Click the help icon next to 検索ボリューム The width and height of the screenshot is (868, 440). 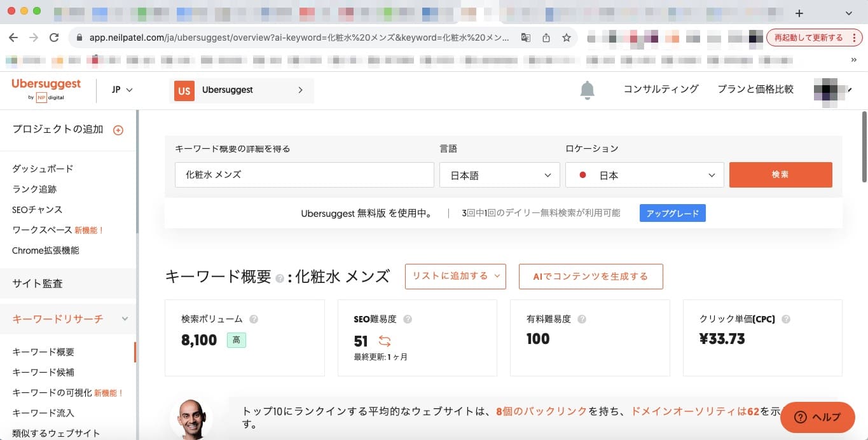click(254, 319)
